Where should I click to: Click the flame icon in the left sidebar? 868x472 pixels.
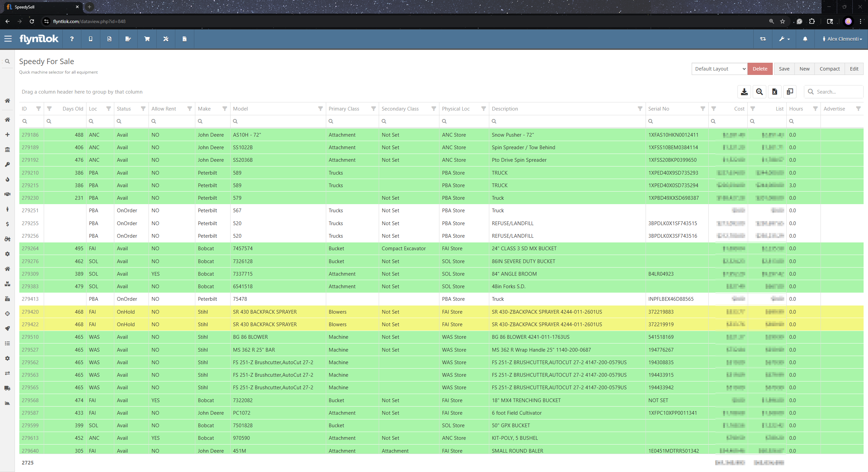point(7,179)
